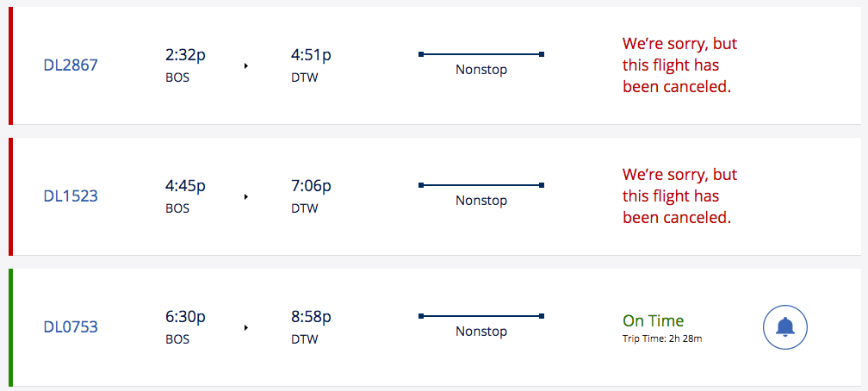Click the arrow between BOS and DTW for DL0753
The image size is (868, 391).
(x=246, y=328)
